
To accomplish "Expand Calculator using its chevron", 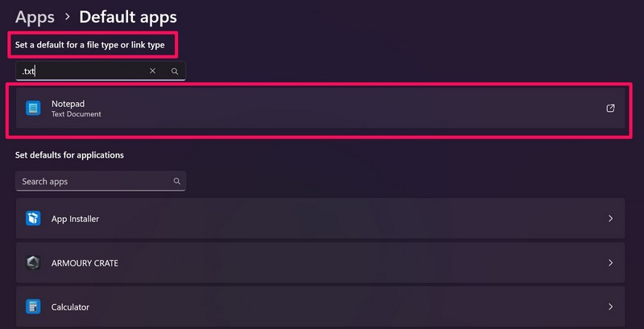I will pyautogui.click(x=610, y=306).
